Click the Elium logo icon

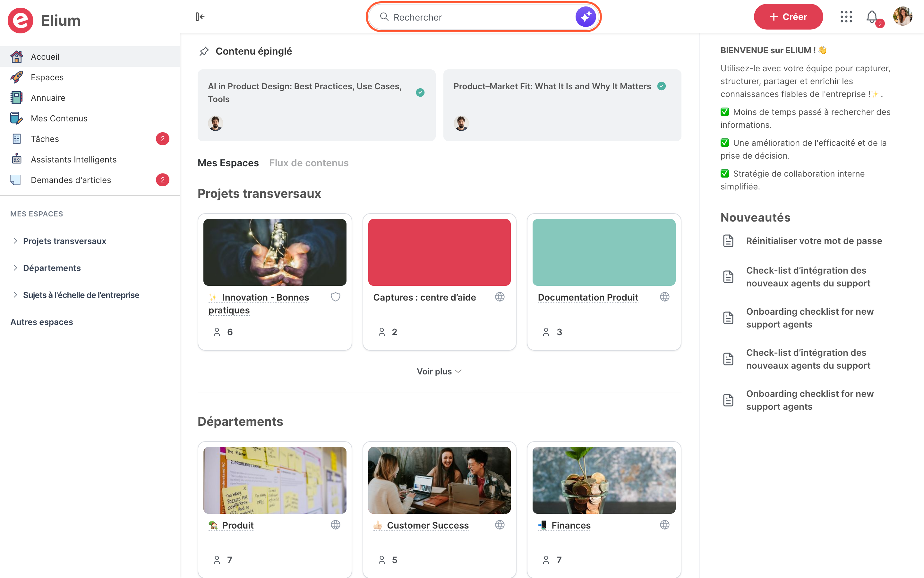click(21, 20)
